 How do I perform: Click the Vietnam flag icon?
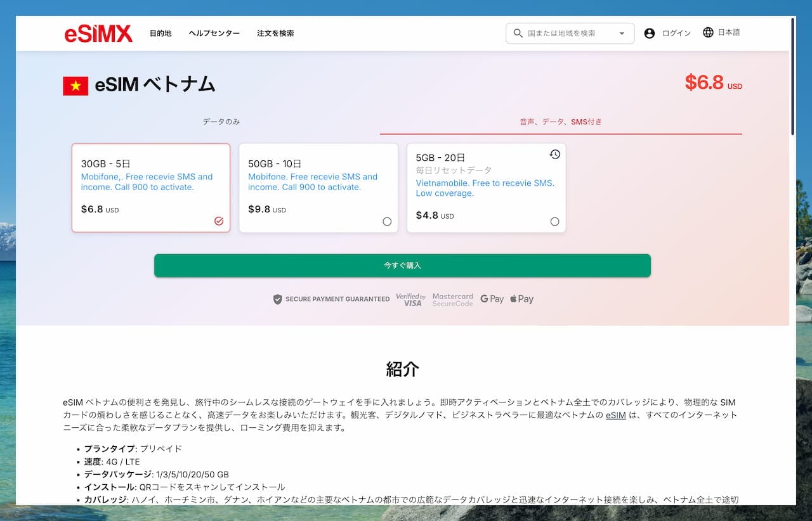point(75,86)
